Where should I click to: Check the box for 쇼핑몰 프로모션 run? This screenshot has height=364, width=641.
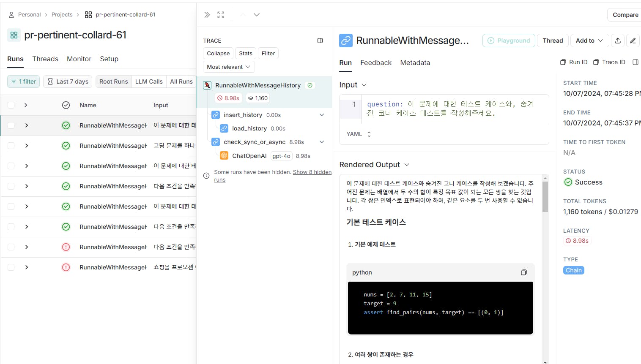pyautogui.click(x=11, y=267)
